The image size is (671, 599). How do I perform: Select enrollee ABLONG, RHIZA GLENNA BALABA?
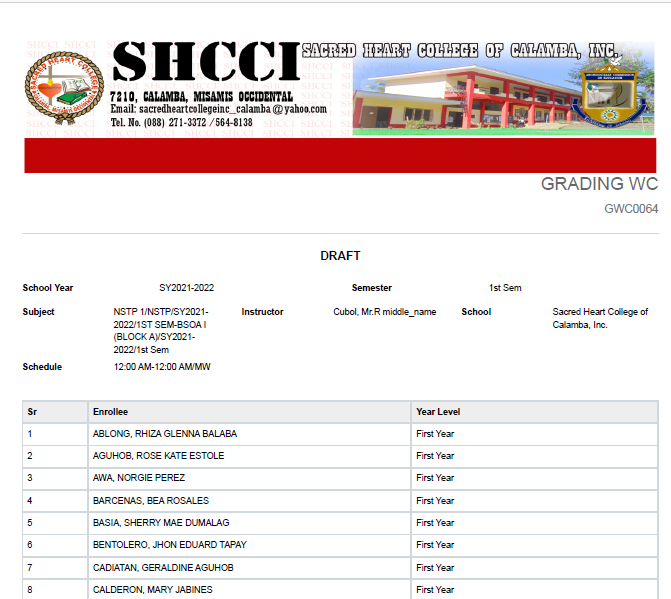(x=164, y=434)
